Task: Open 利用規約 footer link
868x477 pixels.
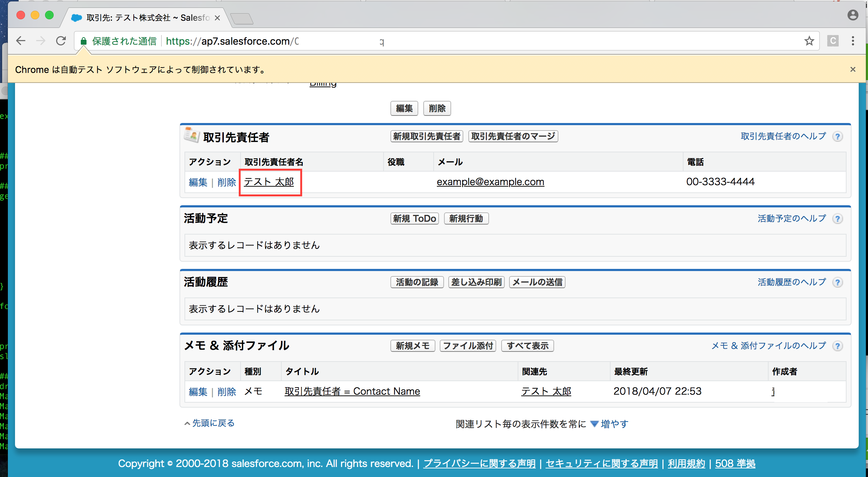Action: (x=686, y=464)
